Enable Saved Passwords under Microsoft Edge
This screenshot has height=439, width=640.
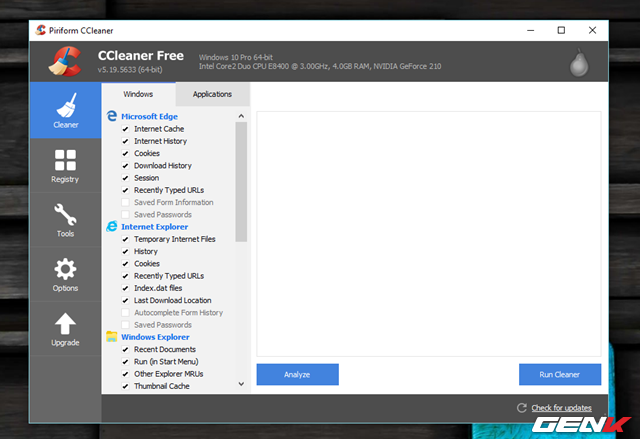125,215
